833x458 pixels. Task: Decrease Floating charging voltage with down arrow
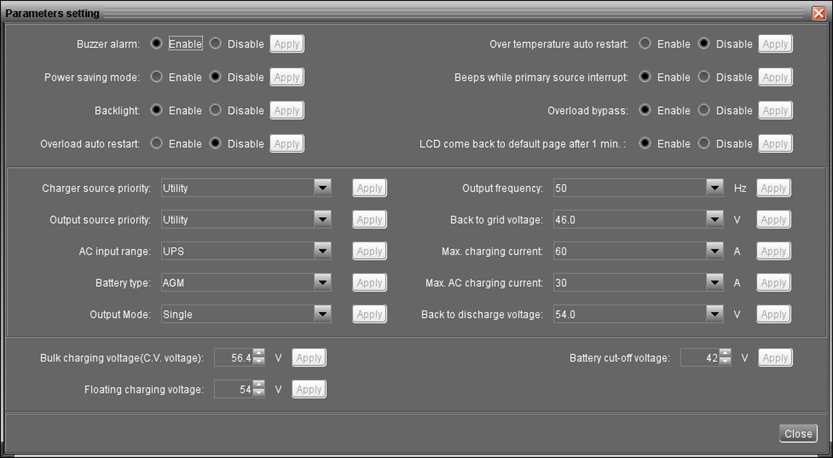[x=259, y=394]
